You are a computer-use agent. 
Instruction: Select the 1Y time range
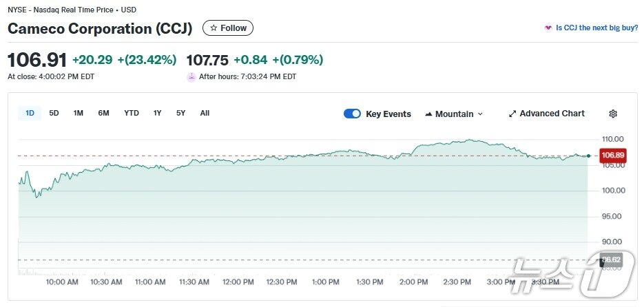(158, 113)
